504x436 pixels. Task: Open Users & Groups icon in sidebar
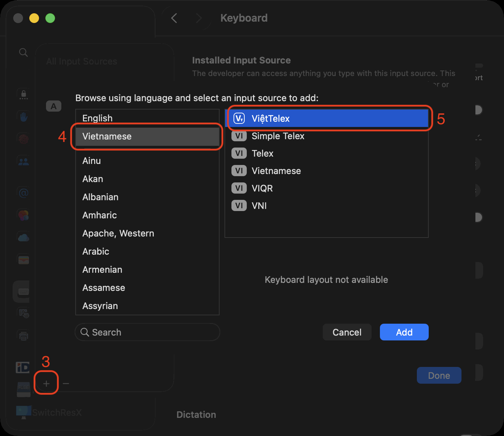click(x=24, y=161)
